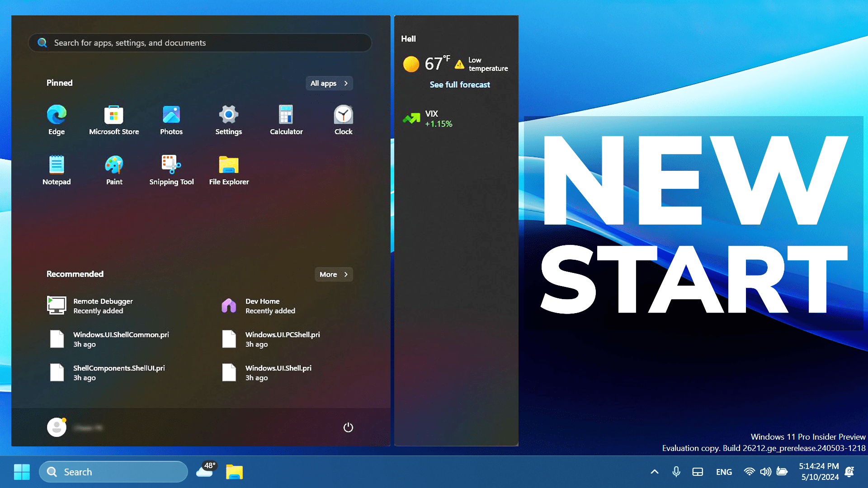The image size is (868, 488).
Task: Select the ENG language indicator
Action: (724, 472)
